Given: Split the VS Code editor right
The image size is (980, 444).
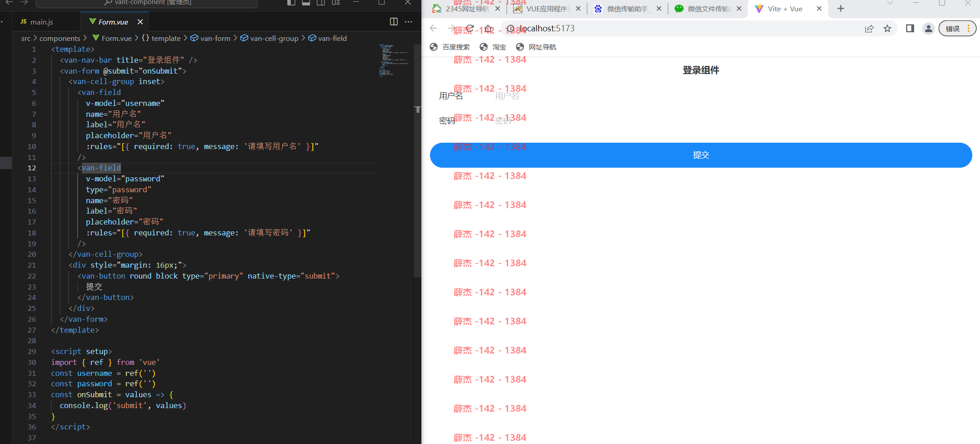Looking at the screenshot, I should pyautogui.click(x=394, y=22).
